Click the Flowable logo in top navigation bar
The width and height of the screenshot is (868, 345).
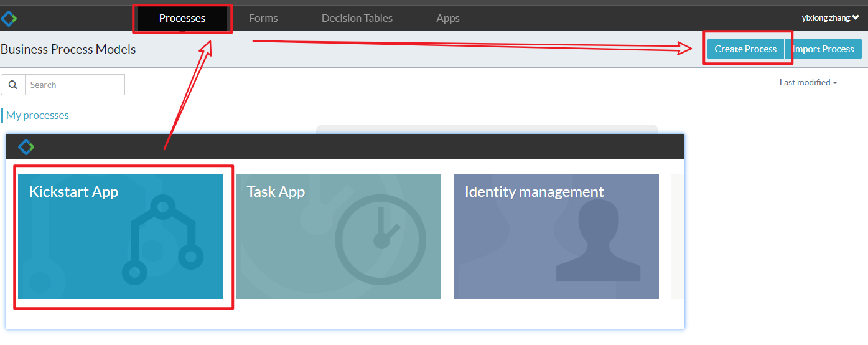tap(9, 19)
